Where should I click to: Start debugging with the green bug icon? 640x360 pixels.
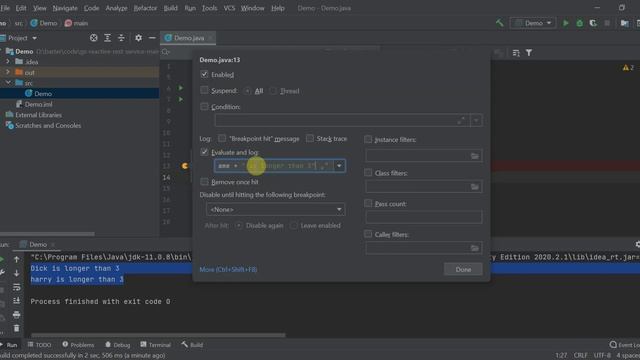pyautogui.click(x=580, y=23)
